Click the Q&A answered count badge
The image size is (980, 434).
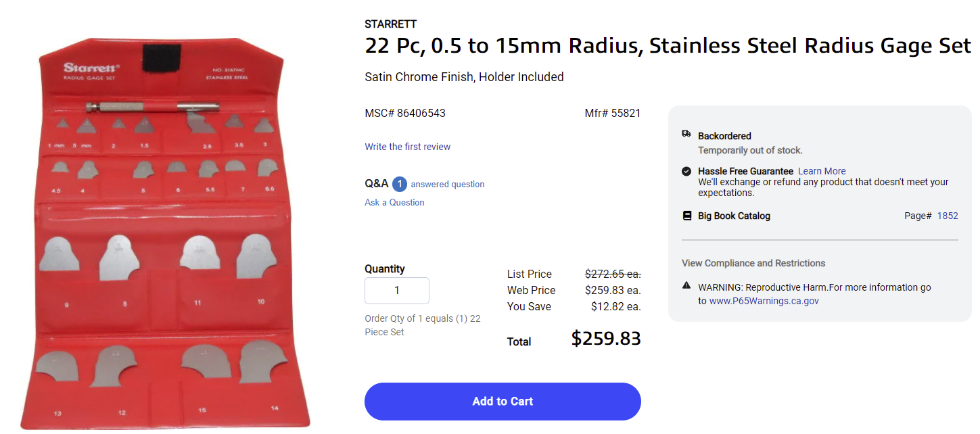[400, 184]
